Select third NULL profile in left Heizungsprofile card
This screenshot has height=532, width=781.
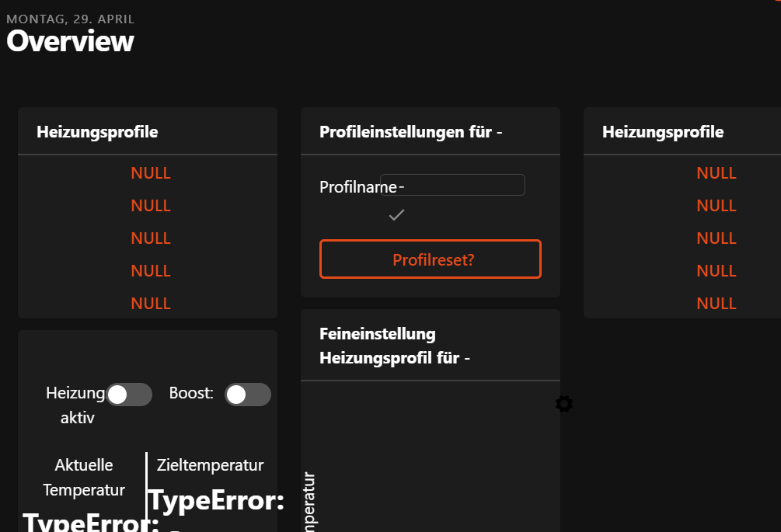(151, 238)
